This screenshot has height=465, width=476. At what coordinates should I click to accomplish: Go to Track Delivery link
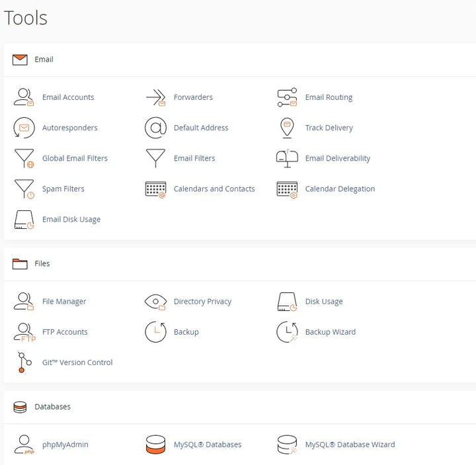pos(329,128)
